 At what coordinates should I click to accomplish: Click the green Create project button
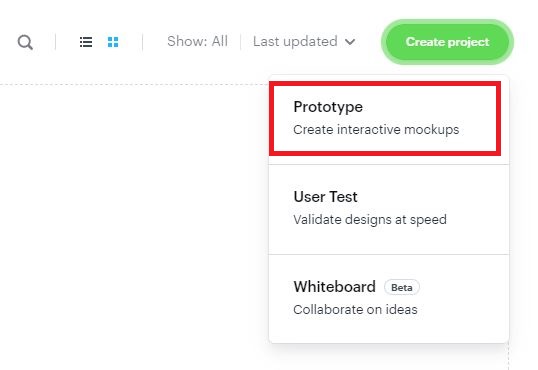click(447, 42)
